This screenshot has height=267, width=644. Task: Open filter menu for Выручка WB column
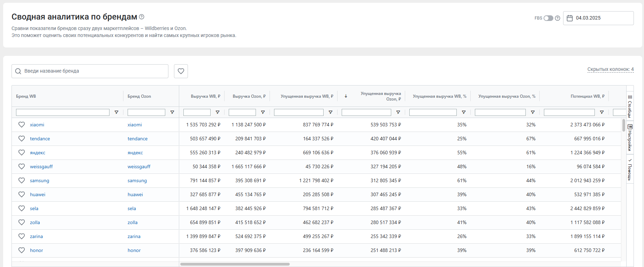218,112
